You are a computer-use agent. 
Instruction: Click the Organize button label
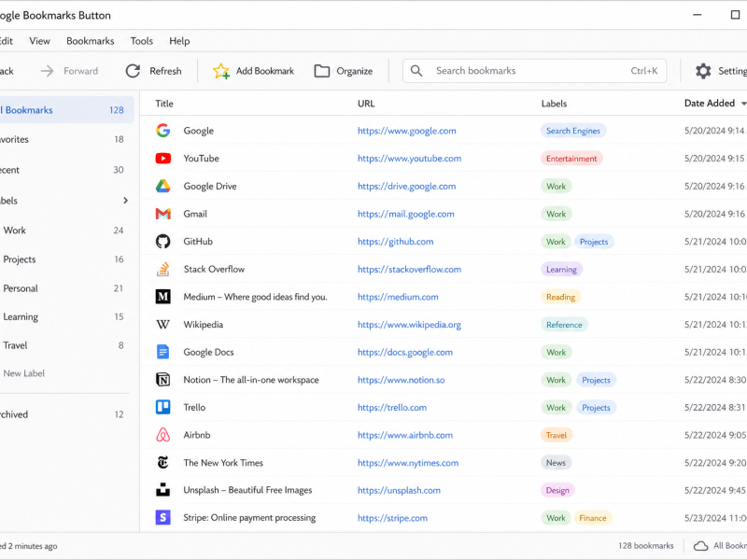point(355,71)
